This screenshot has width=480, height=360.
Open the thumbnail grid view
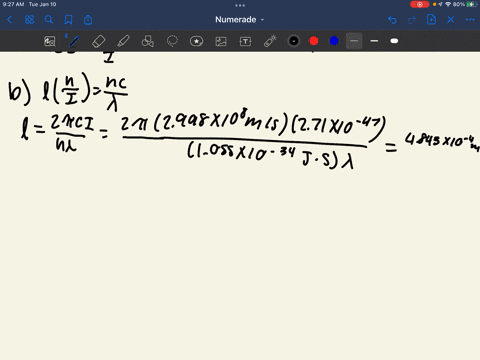(29, 20)
